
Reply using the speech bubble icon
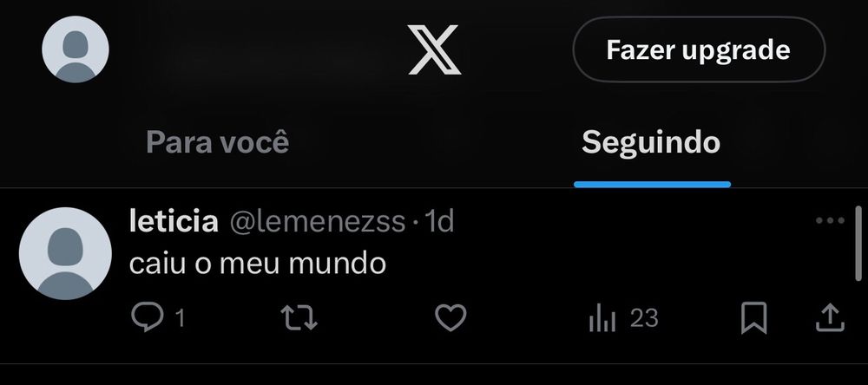(x=148, y=317)
